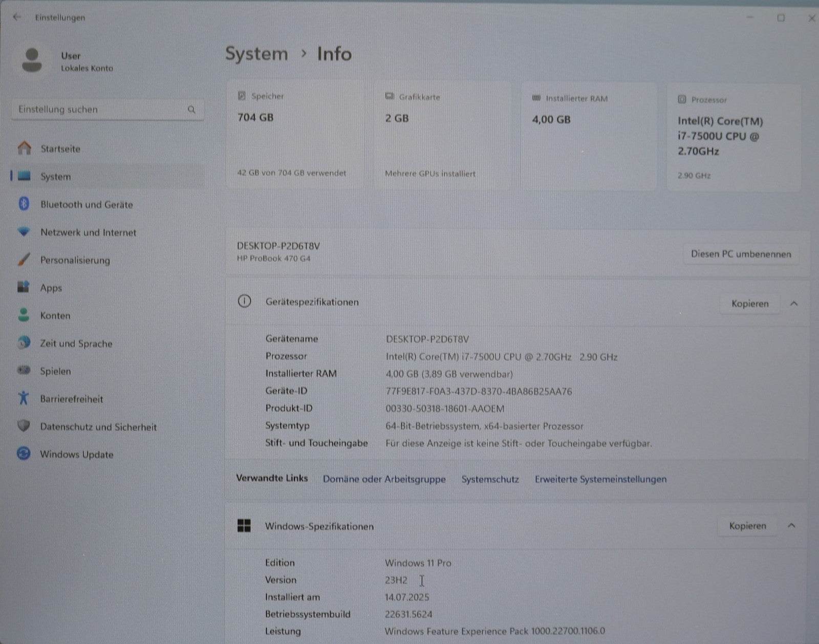Screen dimensions: 819x644
Task: Copy Windows-Spezifikationen with Kopieren button
Action: coord(747,526)
